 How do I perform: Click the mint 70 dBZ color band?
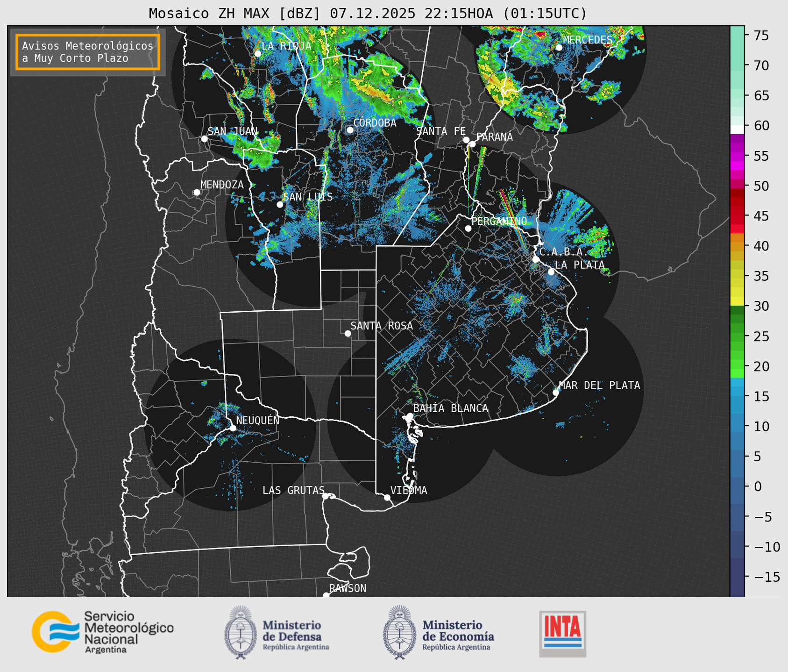point(737,66)
